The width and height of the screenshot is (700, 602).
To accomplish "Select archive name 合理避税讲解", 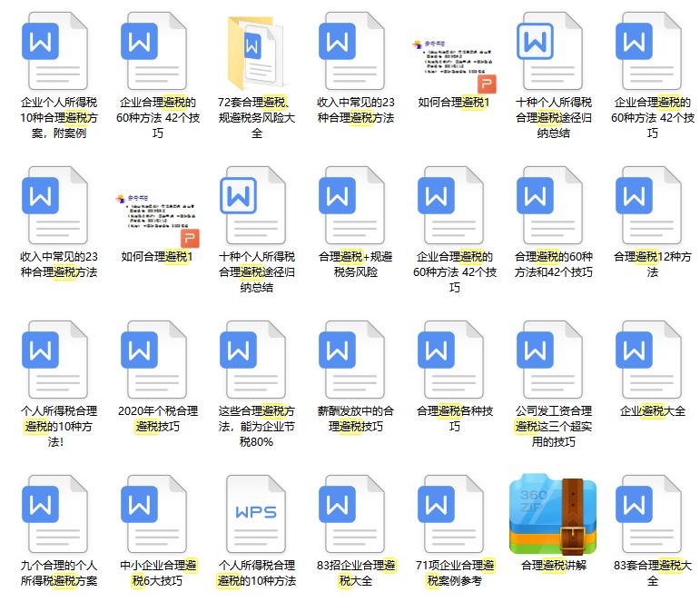I will 554,566.
